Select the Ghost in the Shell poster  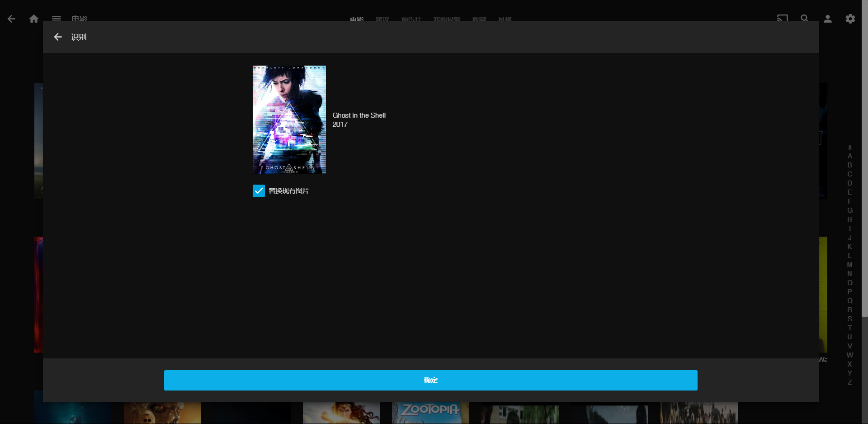[289, 120]
